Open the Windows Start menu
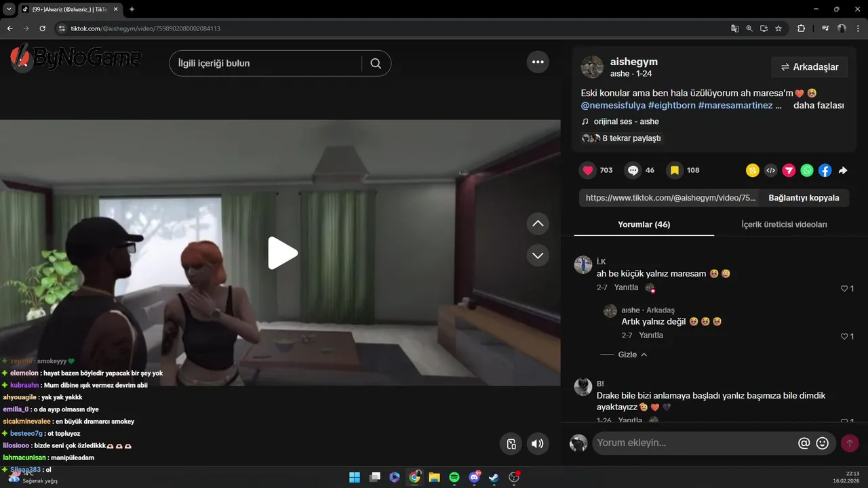The image size is (868, 488). (355, 477)
